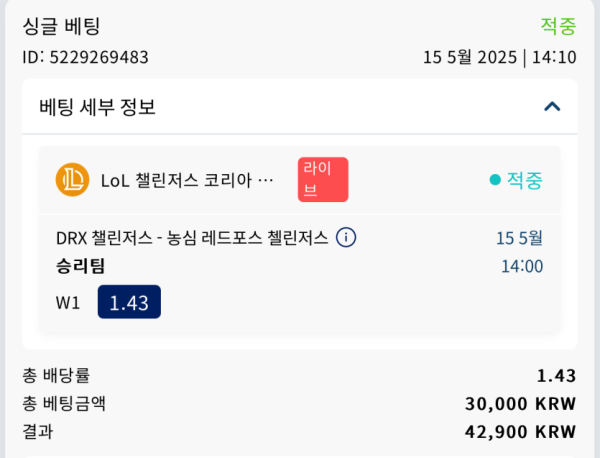Click the 42,900 KRW result amount
The image size is (600, 458).
(x=520, y=432)
